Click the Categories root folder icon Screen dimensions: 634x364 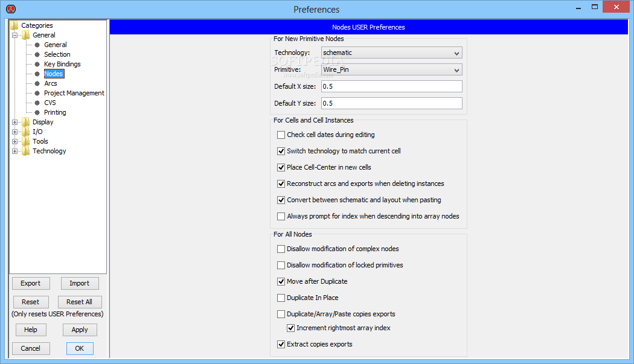[14, 25]
